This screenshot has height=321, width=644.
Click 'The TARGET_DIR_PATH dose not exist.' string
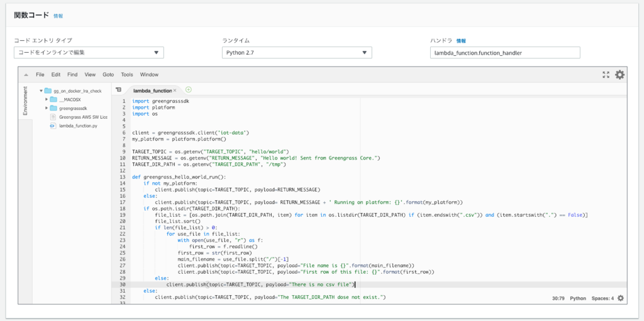[331, 297]
